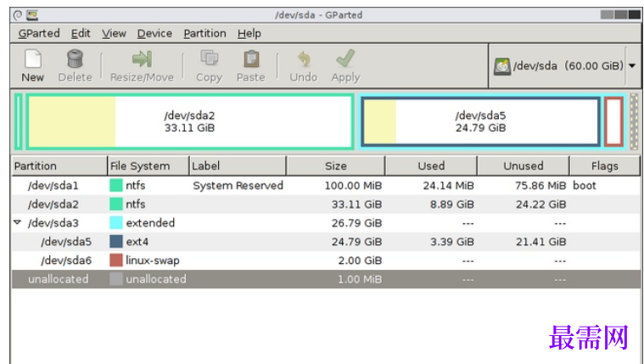The height and width of the screenshot is (364, 644).
Task: Select the unallocated partition row
Action: (326, 279)
